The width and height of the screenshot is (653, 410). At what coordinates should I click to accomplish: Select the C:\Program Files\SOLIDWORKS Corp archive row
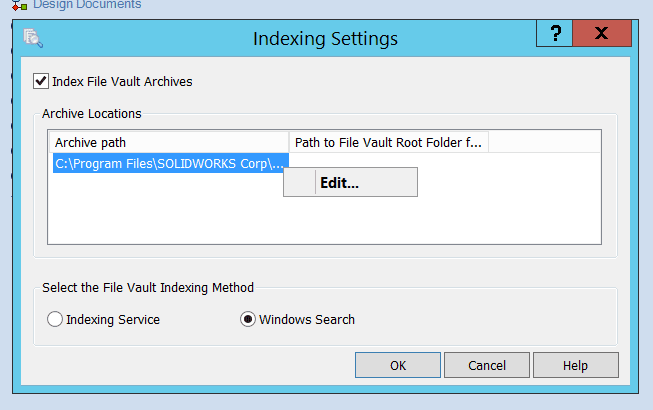pyautogui.click(x=170, y=163)
